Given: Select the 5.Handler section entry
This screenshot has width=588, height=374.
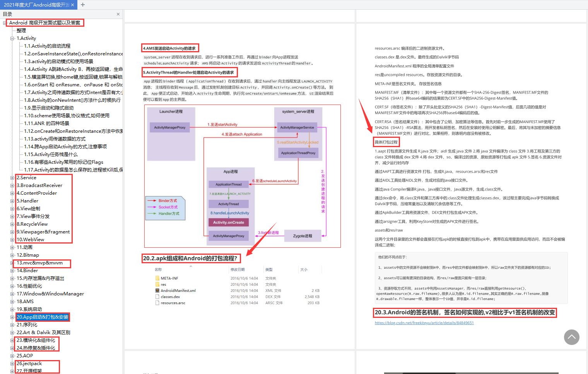Looking at the screenshot, I should click(x=27, y=201).
